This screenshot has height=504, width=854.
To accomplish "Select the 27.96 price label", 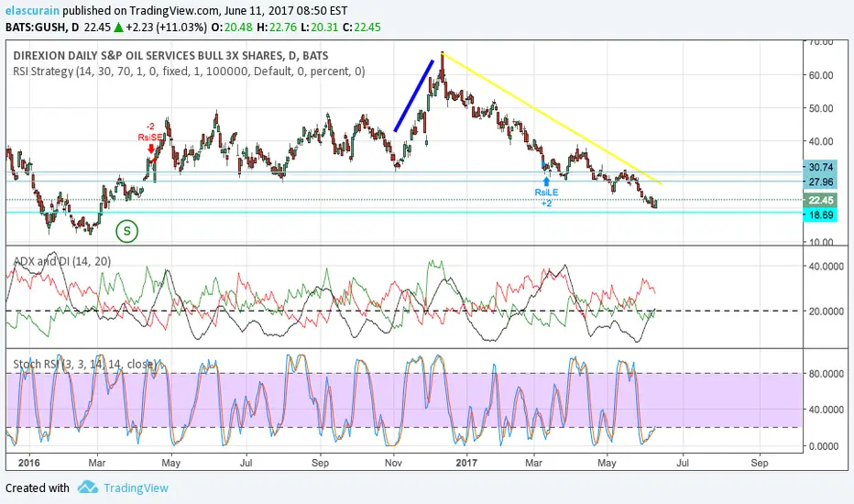I will pos(820,182).
